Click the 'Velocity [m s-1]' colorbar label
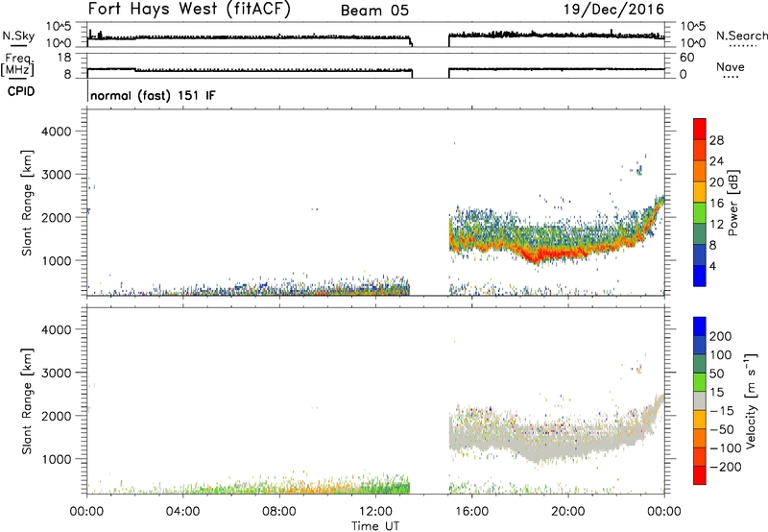This screenshot has height=532, width=768. [x=750, y=400]
